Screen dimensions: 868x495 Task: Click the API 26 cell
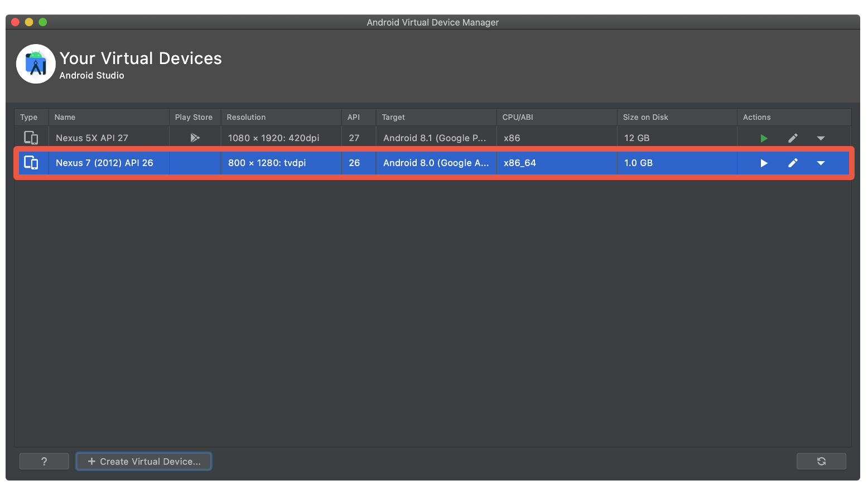(x=359, y=163)
